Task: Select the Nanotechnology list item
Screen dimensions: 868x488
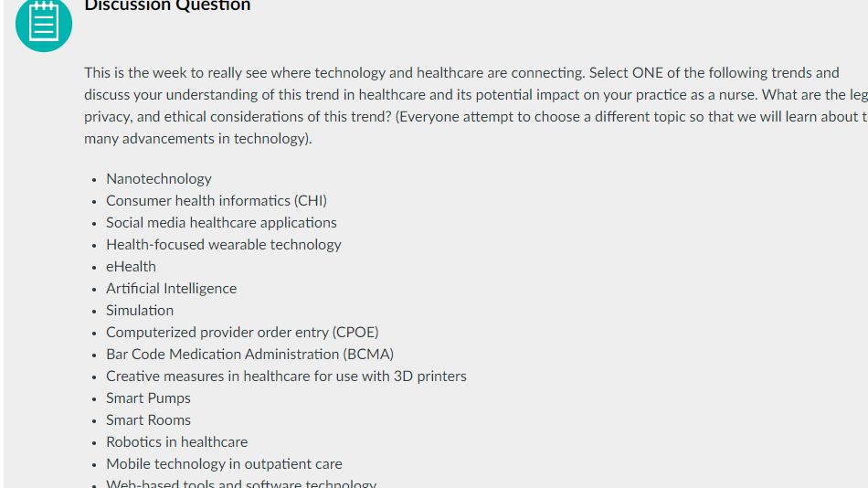Action: click(x=158, y=178)
